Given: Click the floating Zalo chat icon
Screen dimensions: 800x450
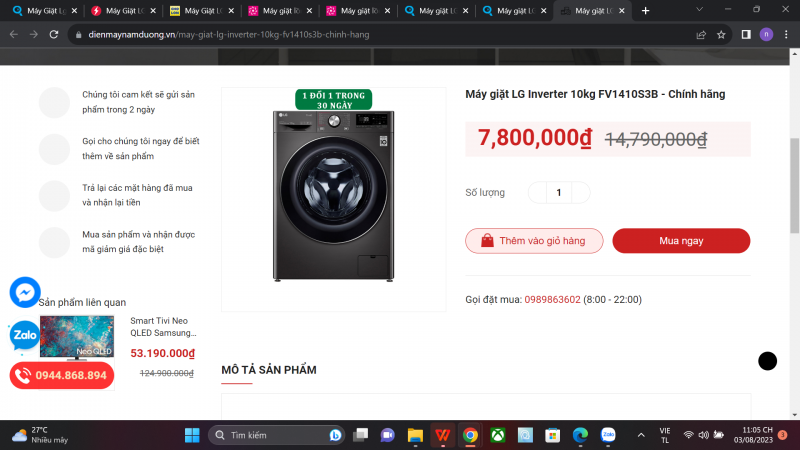Looking at the screenshot, I should [x=25, y=337].
